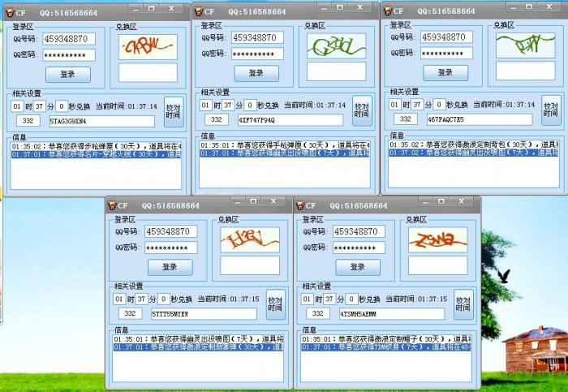This screenshot has height=392, width=568.
Task: Select the highlighted row 名片-穿越火线（30天）
Action: click(x=96, y=154)
